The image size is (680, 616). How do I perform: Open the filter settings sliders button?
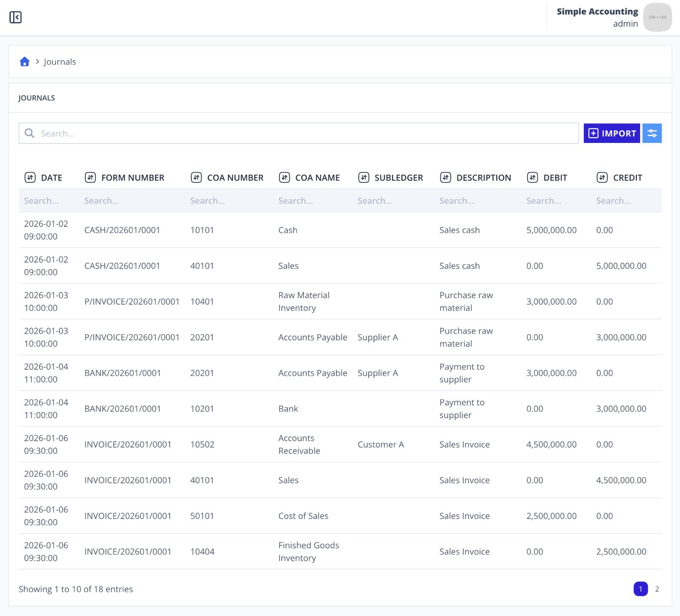[x=652, y=133]
